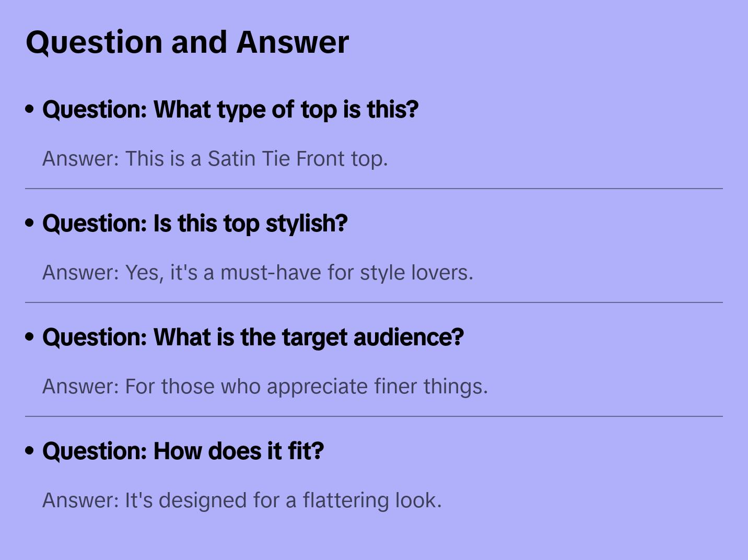This screenshot has width=748, height=560.
Task: Select the "How does it fit?" question
Action: (x=183, y=451)
